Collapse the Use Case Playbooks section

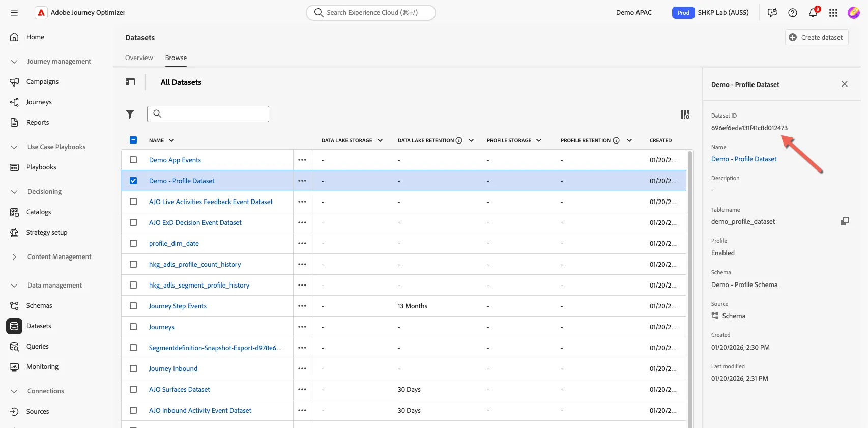(14, 147)
